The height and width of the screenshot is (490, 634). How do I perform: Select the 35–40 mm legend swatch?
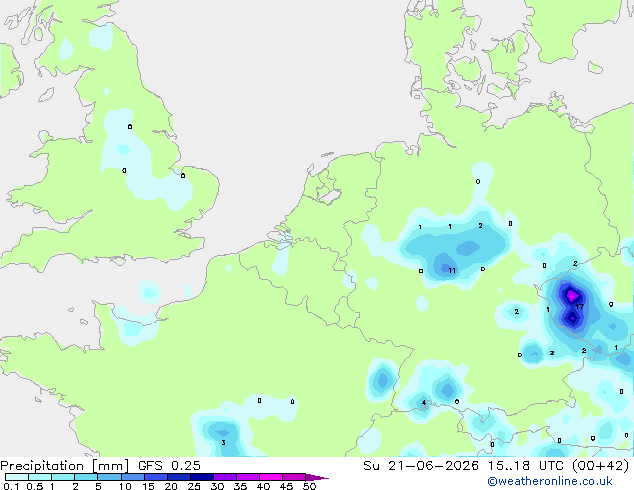point(248,477)
